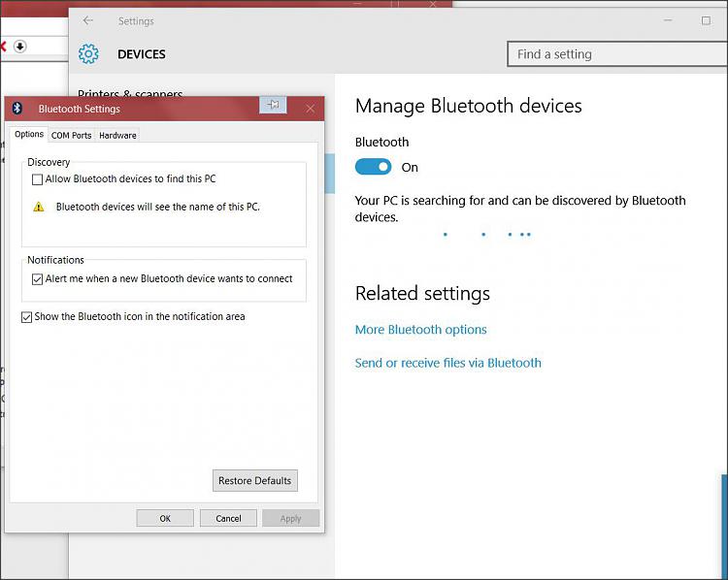Image resolution: width=728 pixels, height=580 pixels.
Task: Uncheck Alert me when a new Bluetooth device connects
Action: tap(37, 279)
